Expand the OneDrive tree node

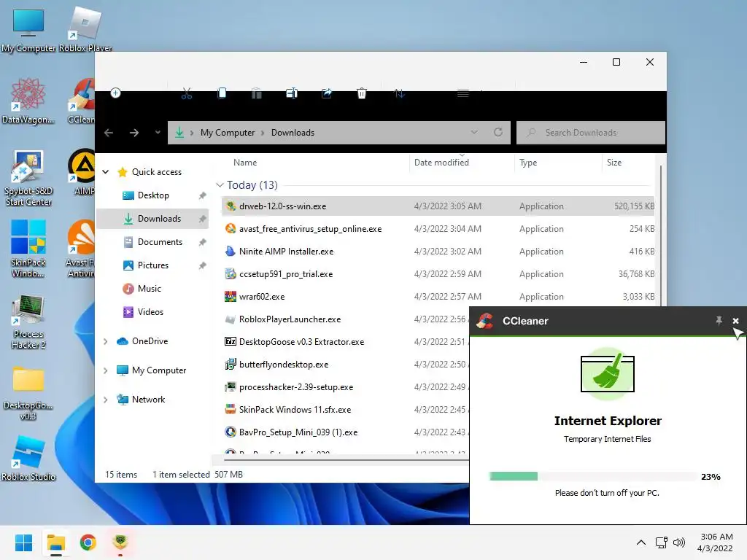tap(105, 341)
